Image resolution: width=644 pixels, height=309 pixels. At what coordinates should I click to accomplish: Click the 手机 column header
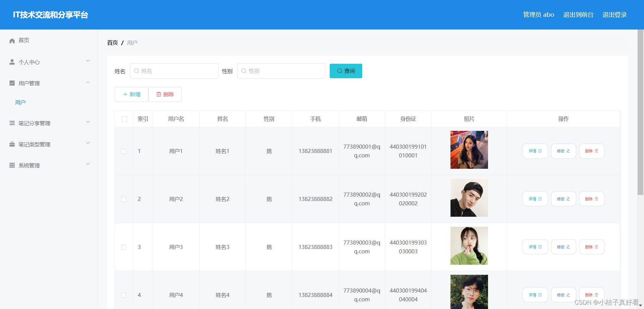click(315, 119)
